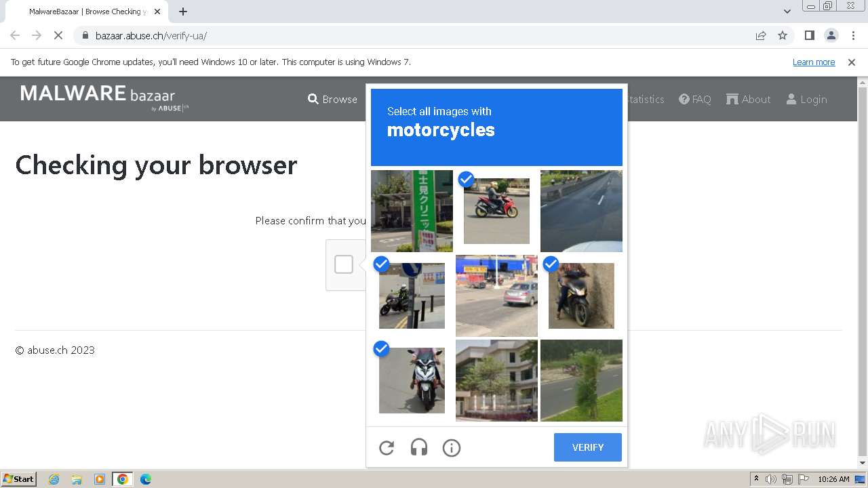Share this page icon
The image size is (868, 488).
(x=761, y=35)
